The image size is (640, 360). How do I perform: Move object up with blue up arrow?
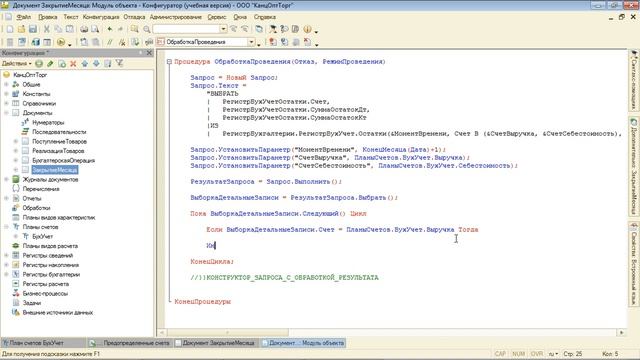tap(84, 64)
